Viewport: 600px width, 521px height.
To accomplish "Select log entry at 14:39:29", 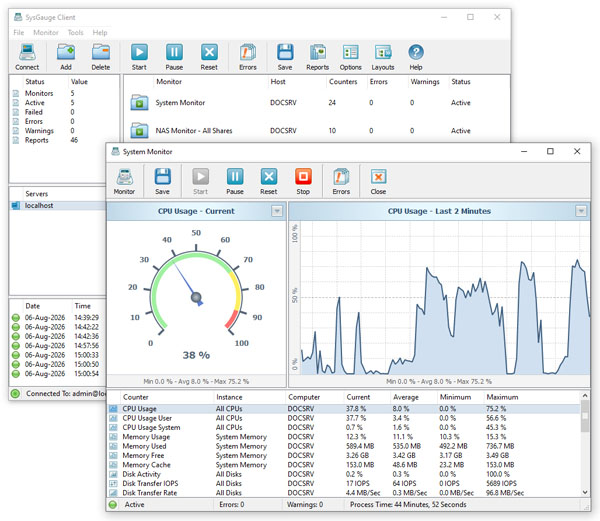I will [58, 317].
